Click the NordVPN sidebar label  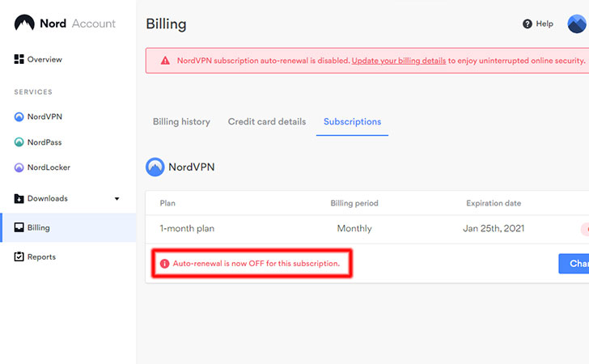pos(44,116)
